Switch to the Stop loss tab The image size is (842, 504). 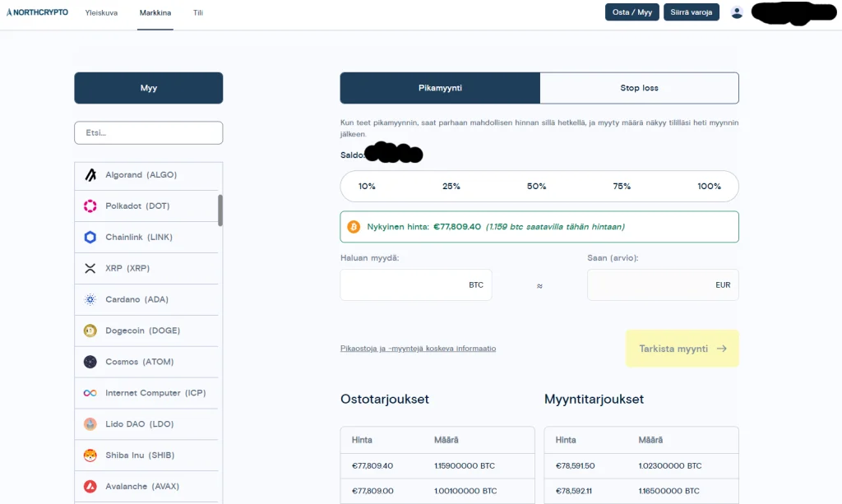pyautogui.click(x=640, y=87)
